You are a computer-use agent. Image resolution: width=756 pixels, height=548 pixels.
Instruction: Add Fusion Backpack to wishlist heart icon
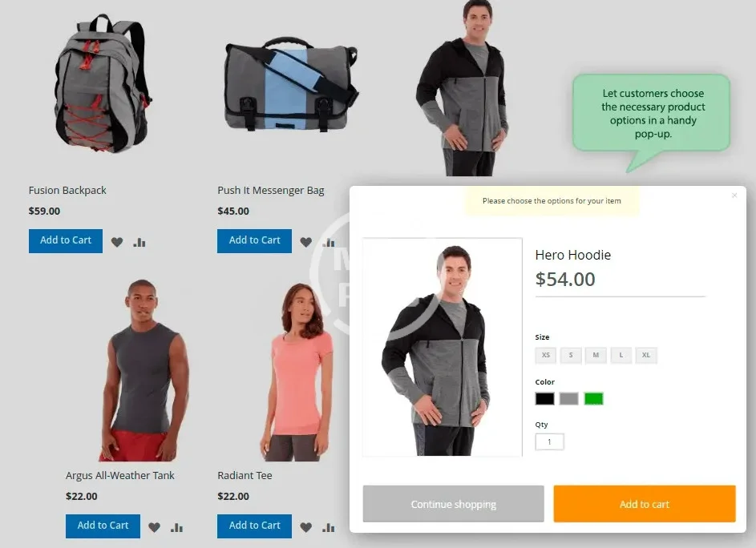tap(117, 242)
